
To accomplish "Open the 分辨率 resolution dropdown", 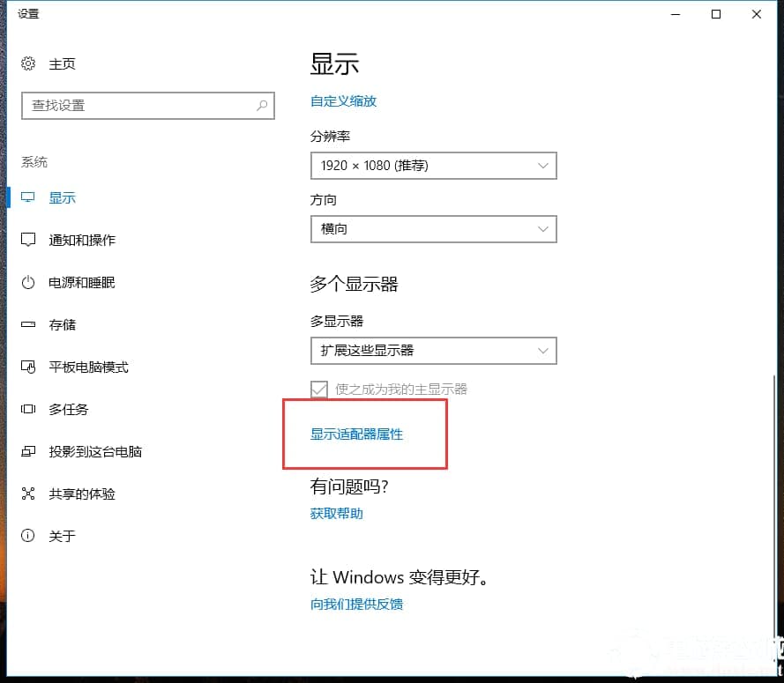I will [433, 166].
